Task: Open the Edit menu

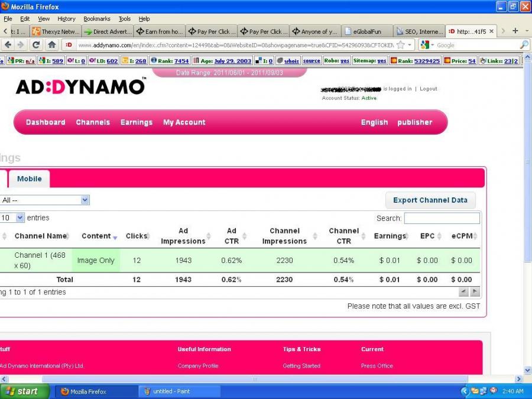Action: point(25,19)
